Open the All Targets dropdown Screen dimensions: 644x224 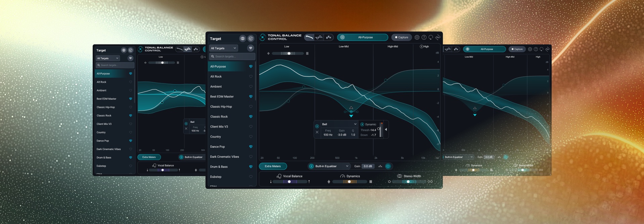pos(223,48)
